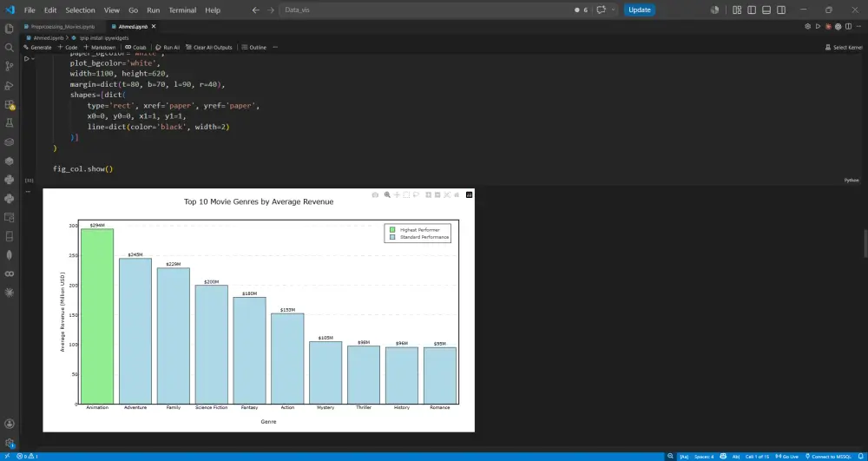Viewport: 868px width, 461px height.
Task: Click the Plotly zoom in button
Action: (x=428, y=194)
